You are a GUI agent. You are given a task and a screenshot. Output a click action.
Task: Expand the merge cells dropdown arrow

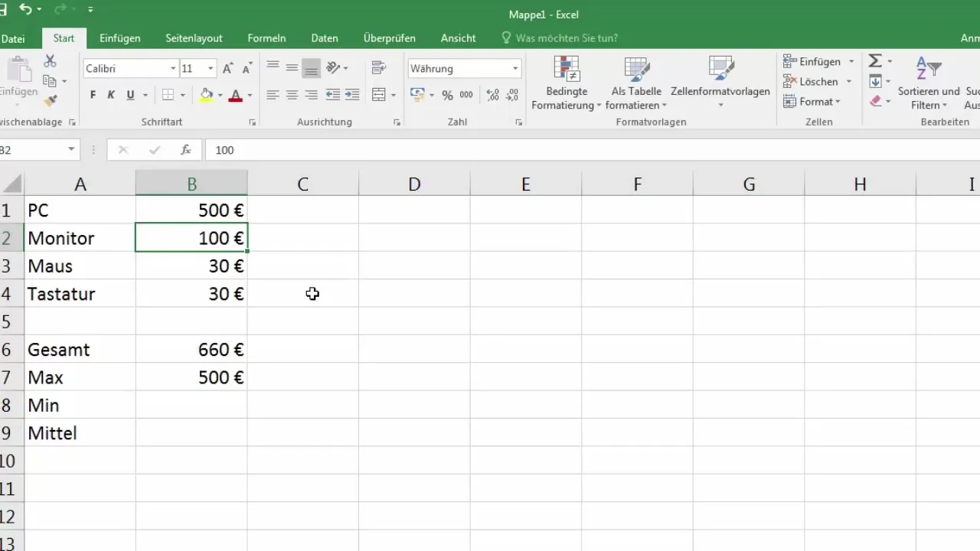pyautogui.click(x=394, y=96)
